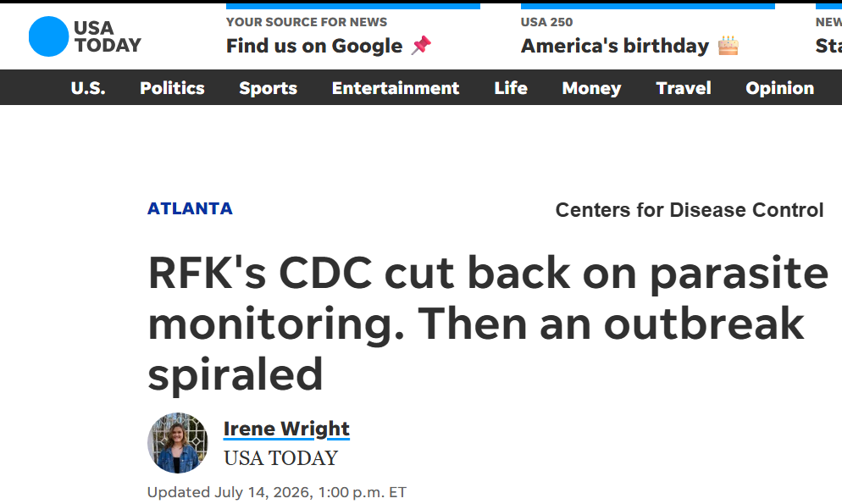Open the Entertainment section
Viewport: 842px width, 504px height.
tap(396, 88)
